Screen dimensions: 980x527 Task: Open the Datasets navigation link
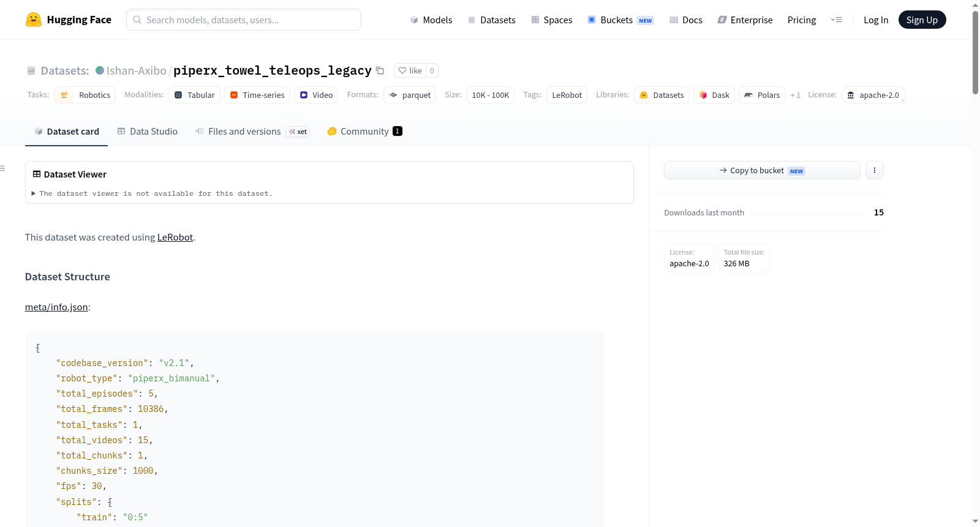point(491,20)
